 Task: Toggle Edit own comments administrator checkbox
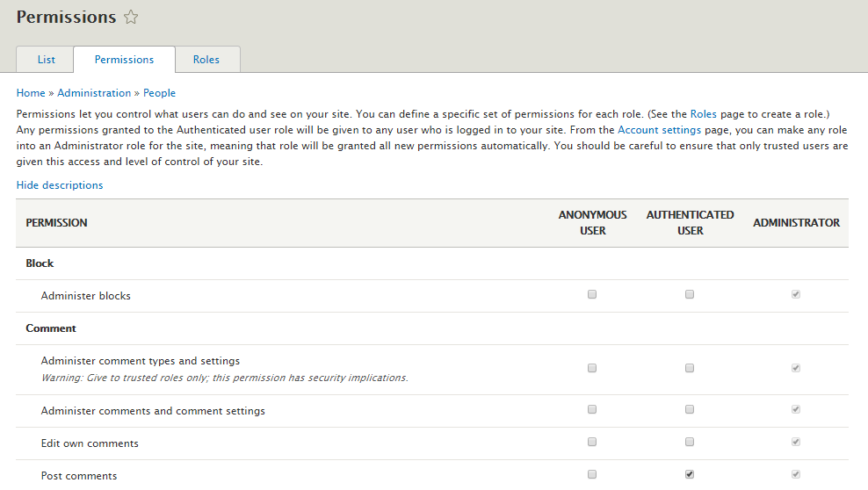(x=796, y=442)
